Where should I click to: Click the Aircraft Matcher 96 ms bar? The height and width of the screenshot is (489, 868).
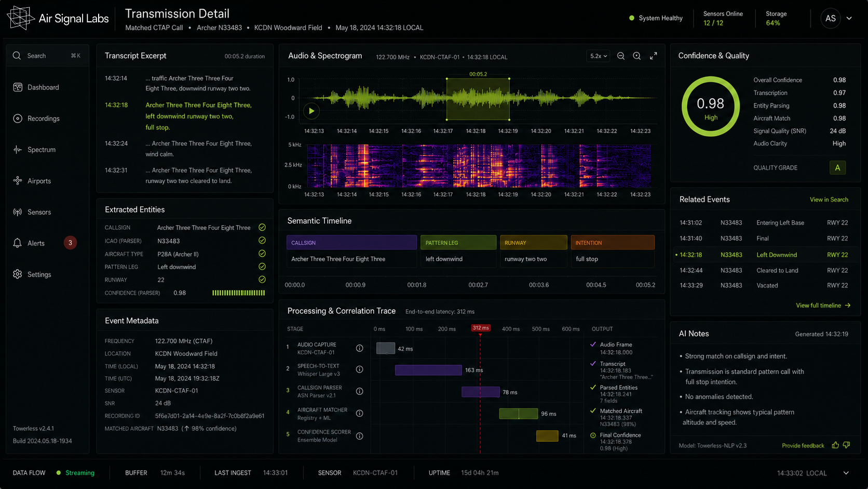[519, 414]
